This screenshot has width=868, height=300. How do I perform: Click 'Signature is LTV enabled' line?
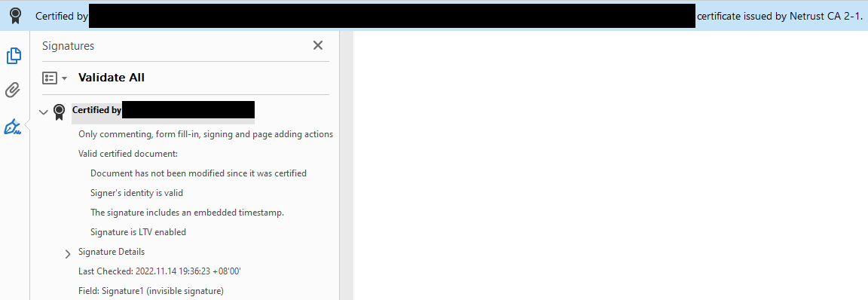click(138, 232)
